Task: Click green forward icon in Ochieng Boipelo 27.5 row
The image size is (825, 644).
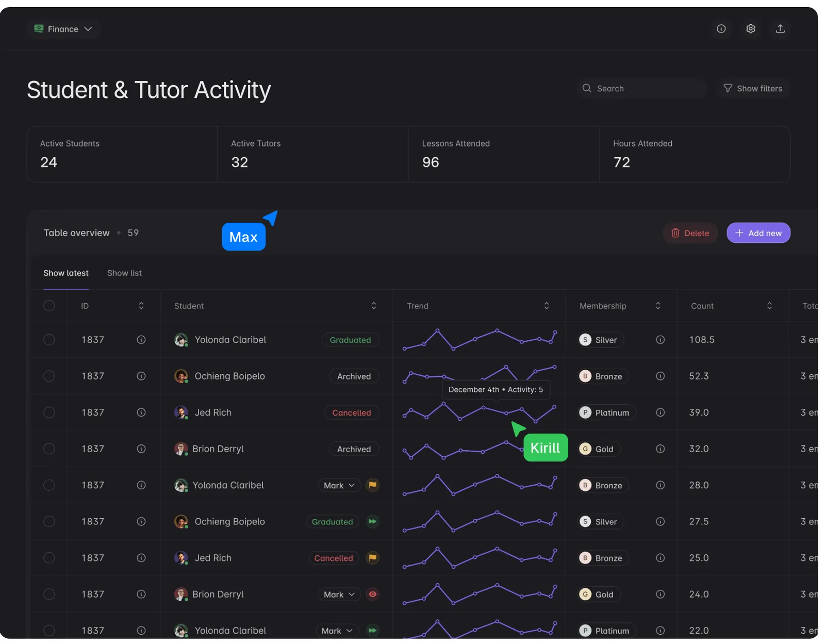Action: [372, 521]
